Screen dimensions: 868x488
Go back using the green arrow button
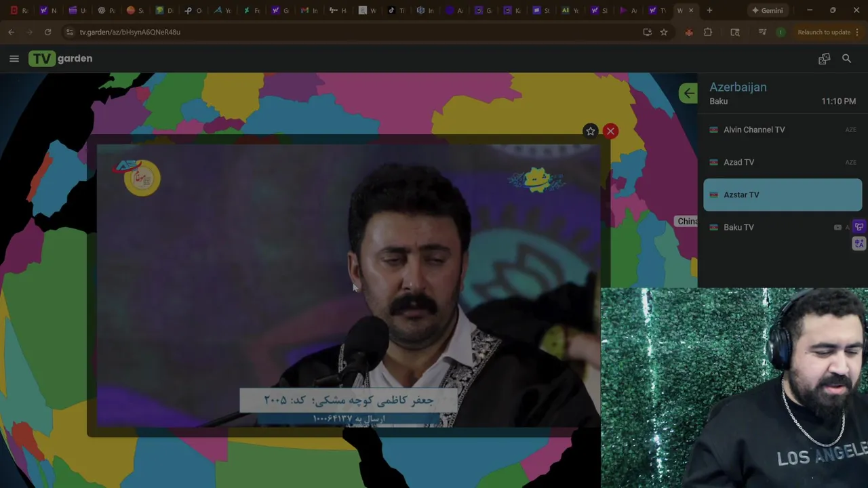[688, 94]
